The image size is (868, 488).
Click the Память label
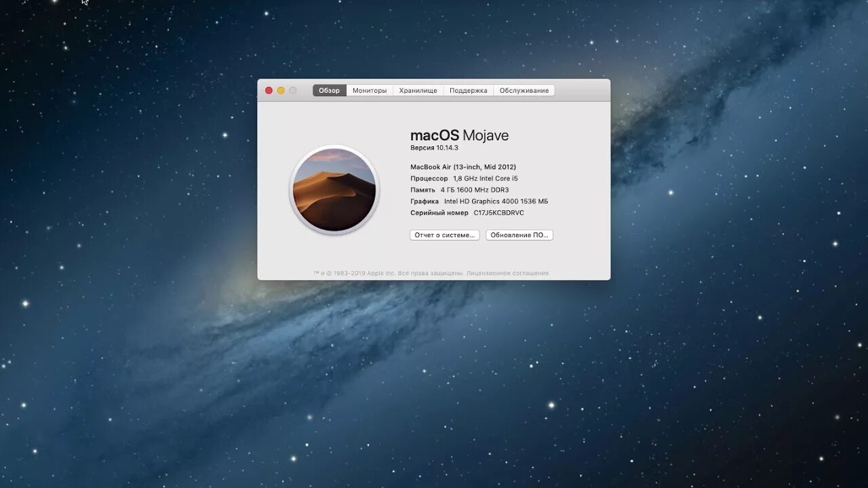pos(422,190)
